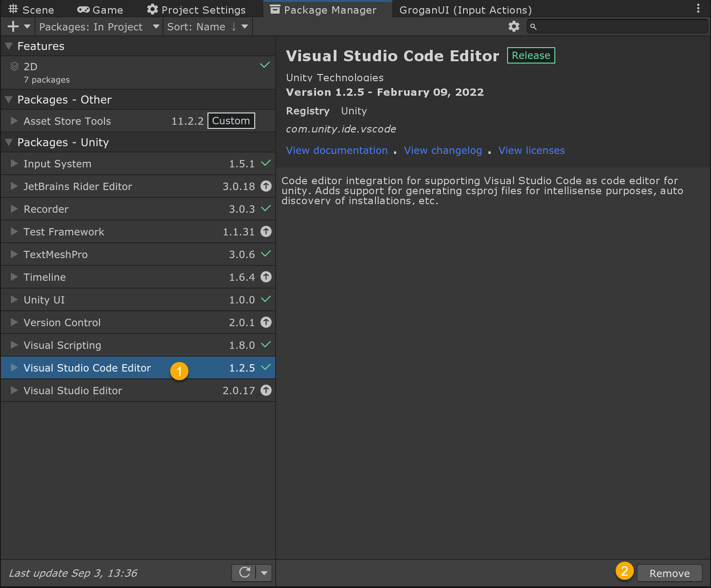This screenshot has height=588, width=711.
Task: Click the Release tag badge
Action: pos(531,55)
